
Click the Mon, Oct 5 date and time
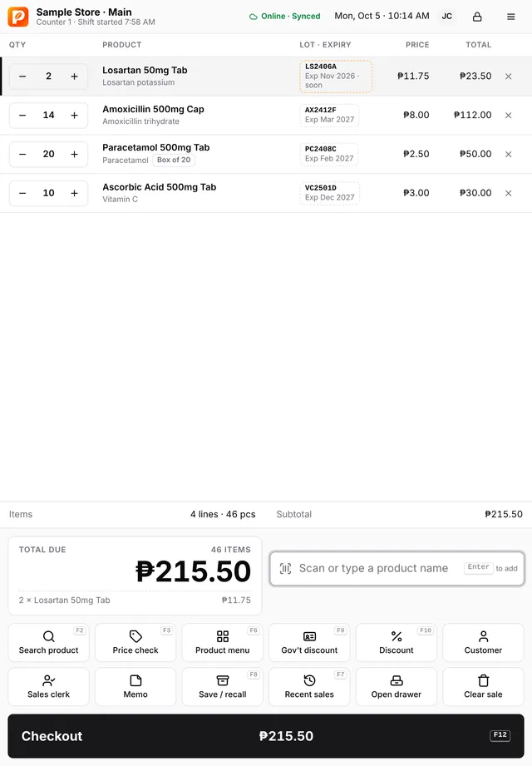(x=382, y=16)
